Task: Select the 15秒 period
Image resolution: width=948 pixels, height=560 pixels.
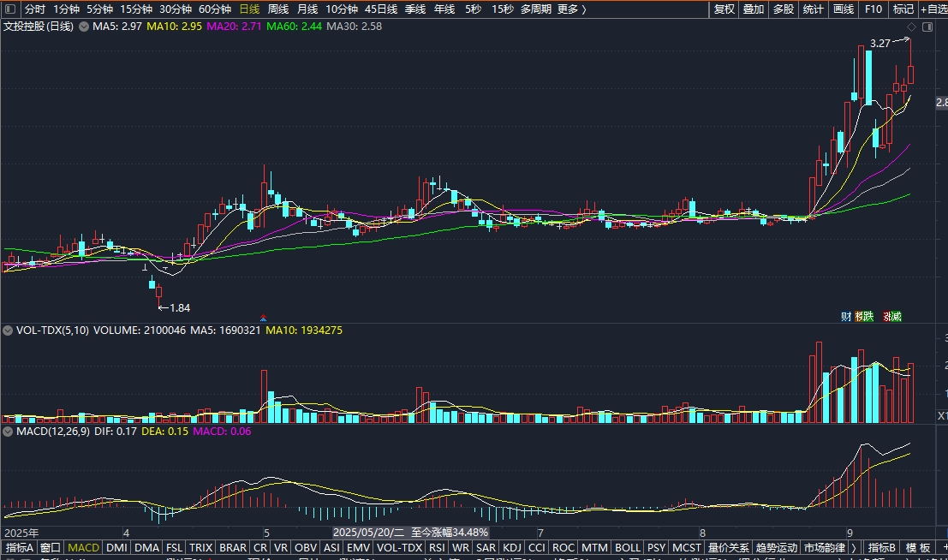Action: (x=503, y=9)
